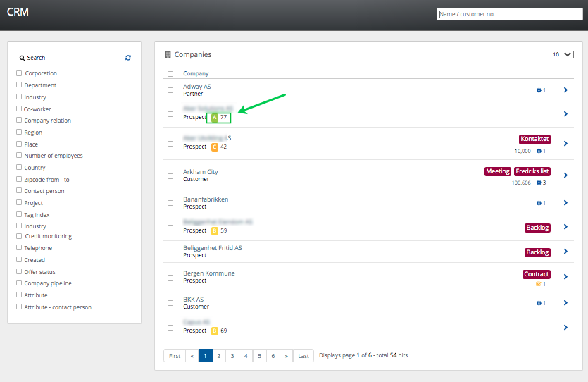Image resolution: width=588 pixels, height=382 pixels.
Task: Expand the Adway AS row chevron
Action: tap(565, 90)
